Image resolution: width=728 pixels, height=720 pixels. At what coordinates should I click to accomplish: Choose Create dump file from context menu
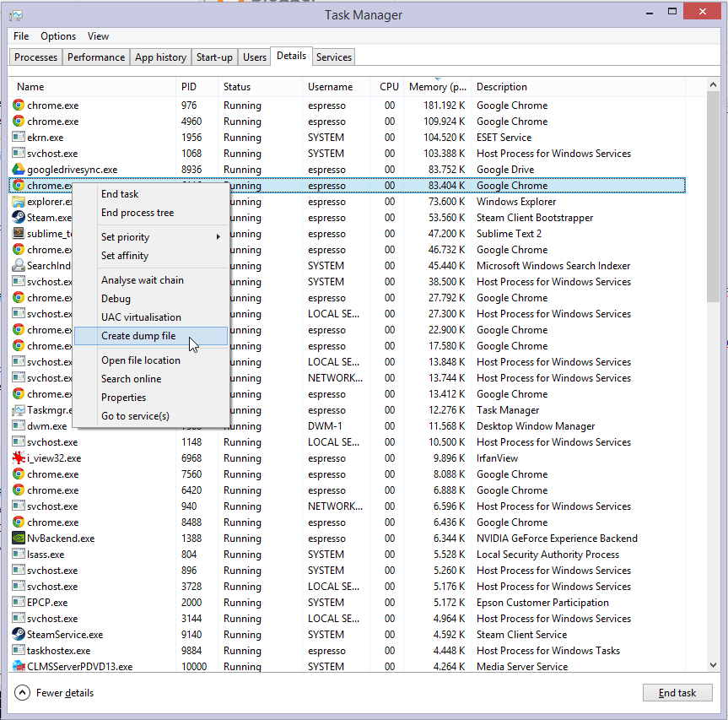pos(138,336)
